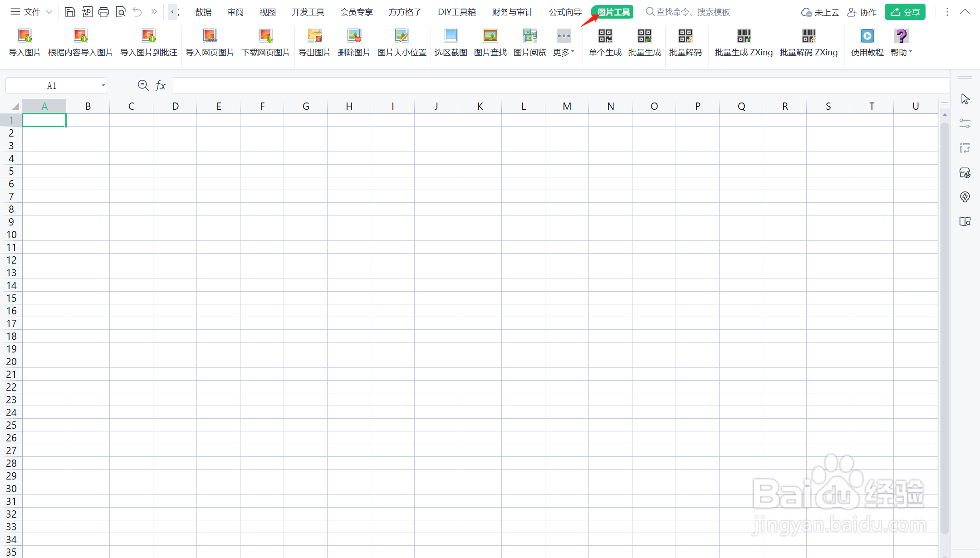Click the 导出图片 export icon
Viewport: 980px width, 558px height.
314,43
